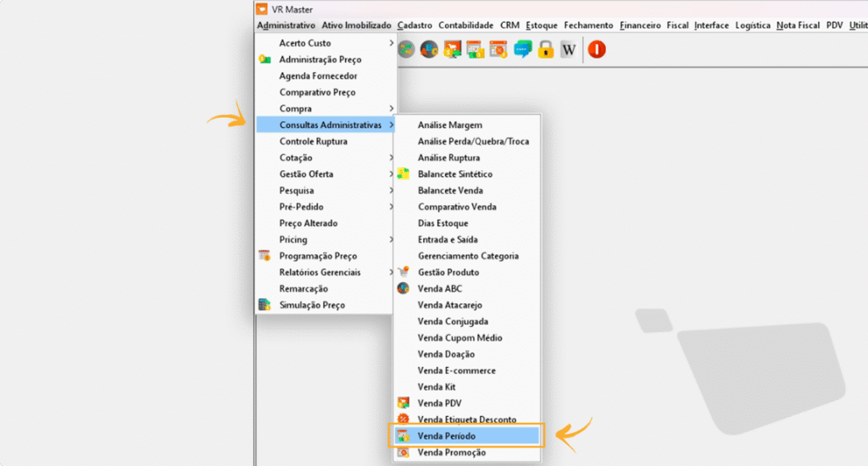Image resolution: width=868 pixels, height=466 pixels.
Task: Select Venda Etiqueta Desconto icon
Action: coord(403,419)
